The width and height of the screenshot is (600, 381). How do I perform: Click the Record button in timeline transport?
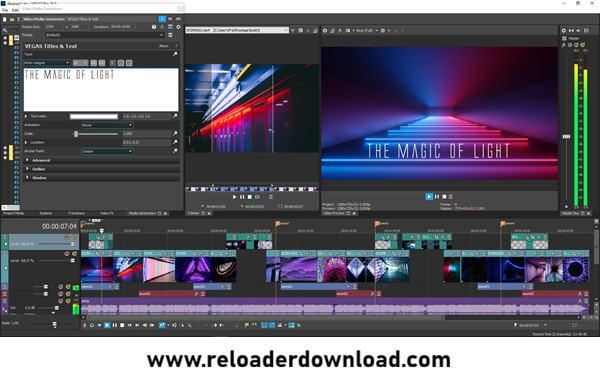coord(85,325)
